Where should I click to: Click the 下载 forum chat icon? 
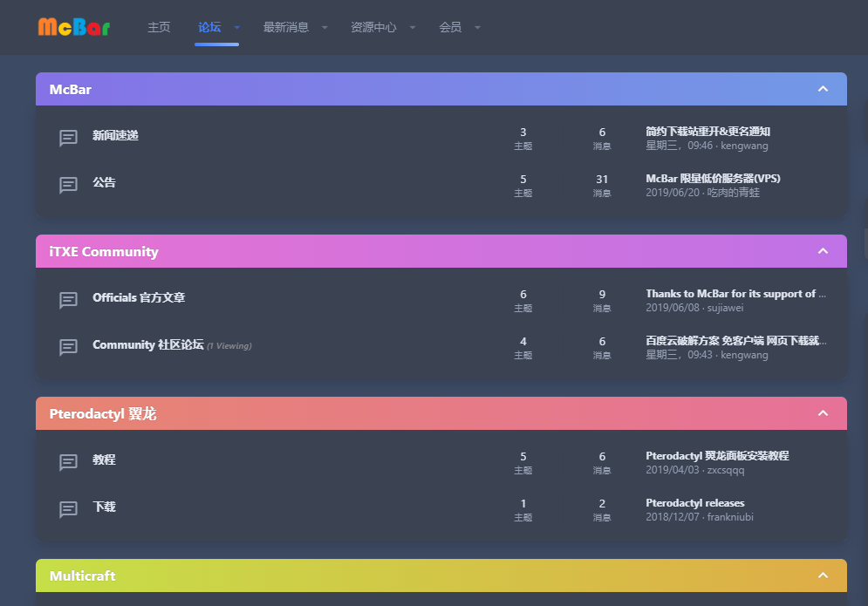tap(68, 508)
